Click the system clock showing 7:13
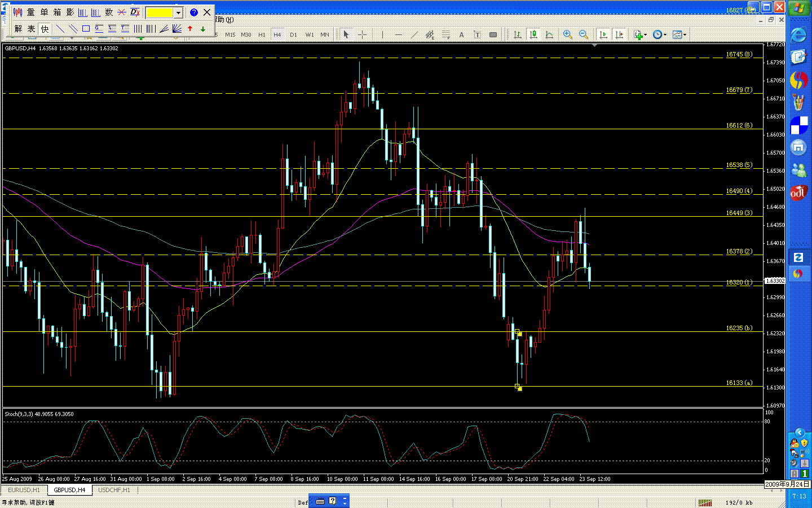The height and width of the screenshot is (508, 812). point(799,496)
